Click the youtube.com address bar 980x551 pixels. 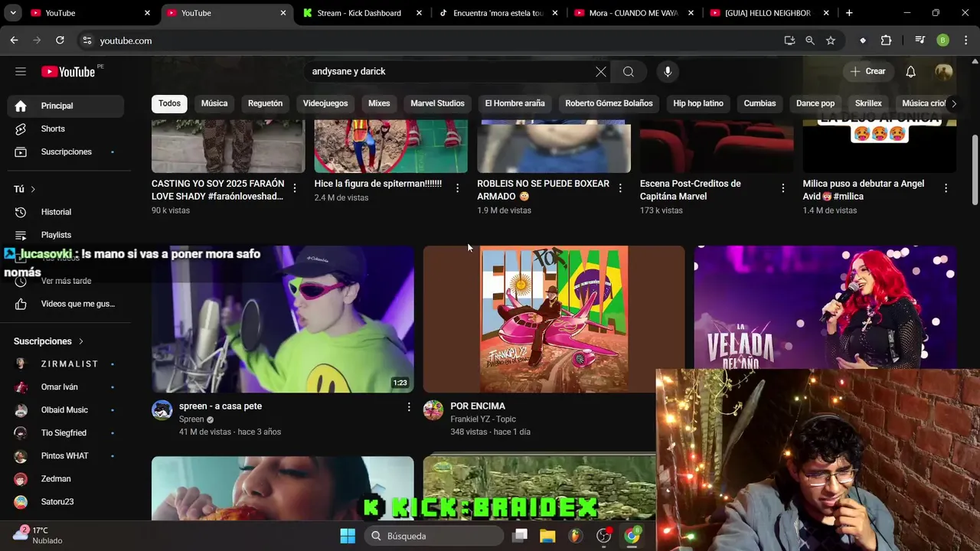429,41
